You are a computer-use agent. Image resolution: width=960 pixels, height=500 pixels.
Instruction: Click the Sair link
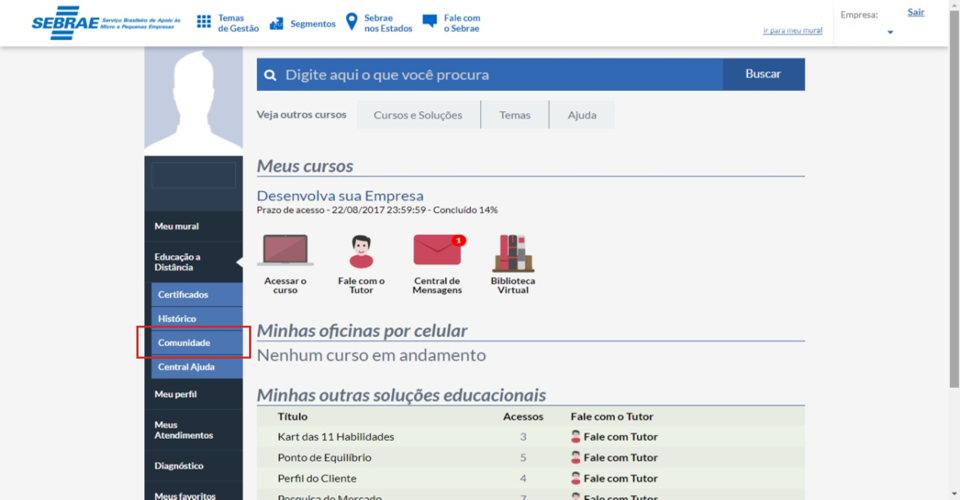(915, 12)
